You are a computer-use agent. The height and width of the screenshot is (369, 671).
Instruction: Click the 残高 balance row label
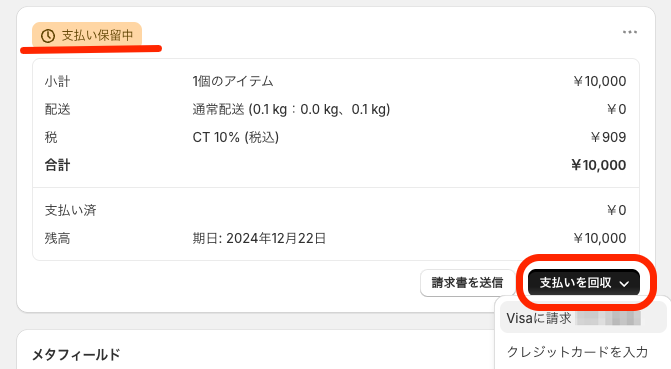(x=57, y=238)
